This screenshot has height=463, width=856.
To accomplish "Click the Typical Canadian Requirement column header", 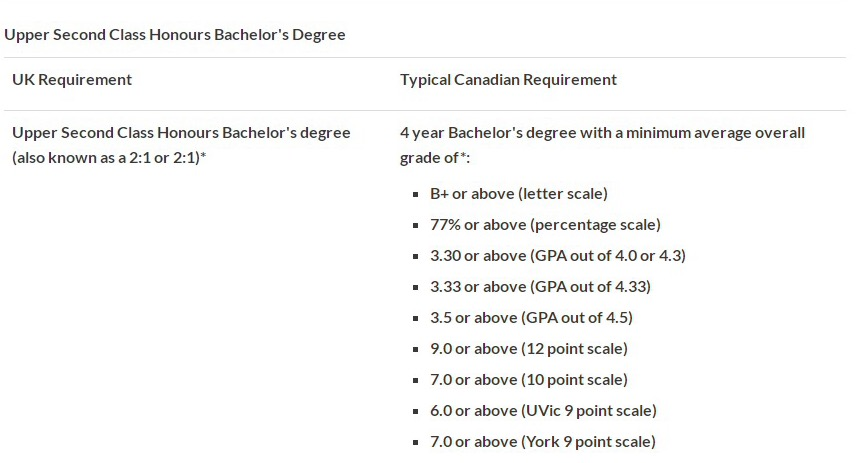I will 508,80.
